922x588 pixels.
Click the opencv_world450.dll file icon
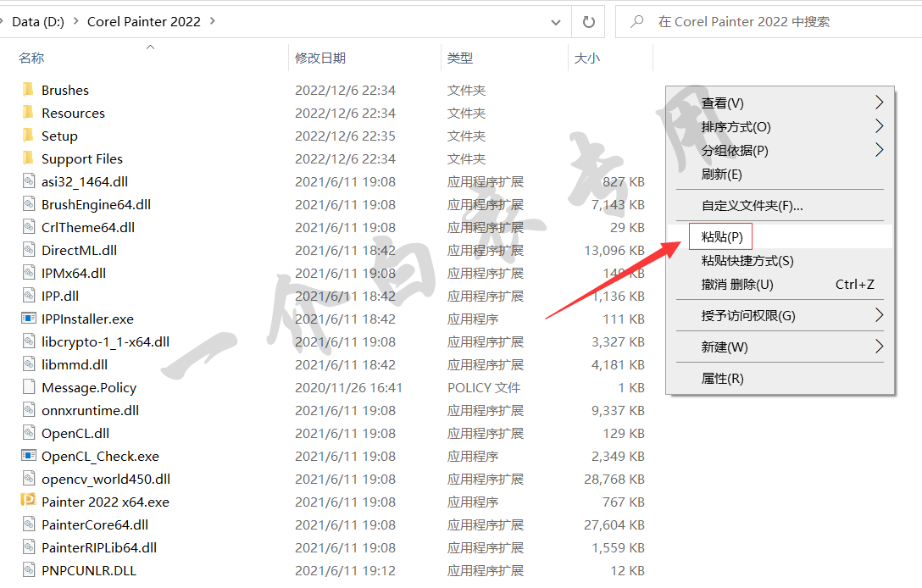pyautogui.click(x=28, y=479)
